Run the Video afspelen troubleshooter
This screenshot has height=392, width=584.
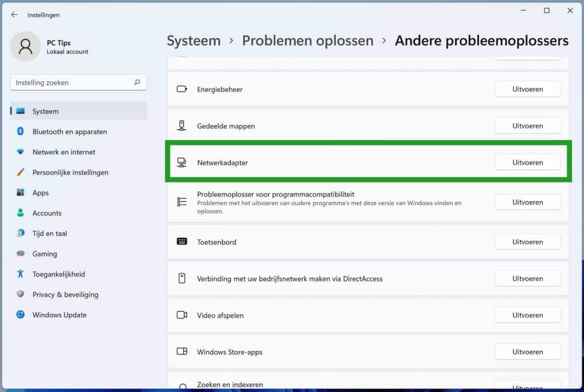pyautogui.click(x=528, y=315)
